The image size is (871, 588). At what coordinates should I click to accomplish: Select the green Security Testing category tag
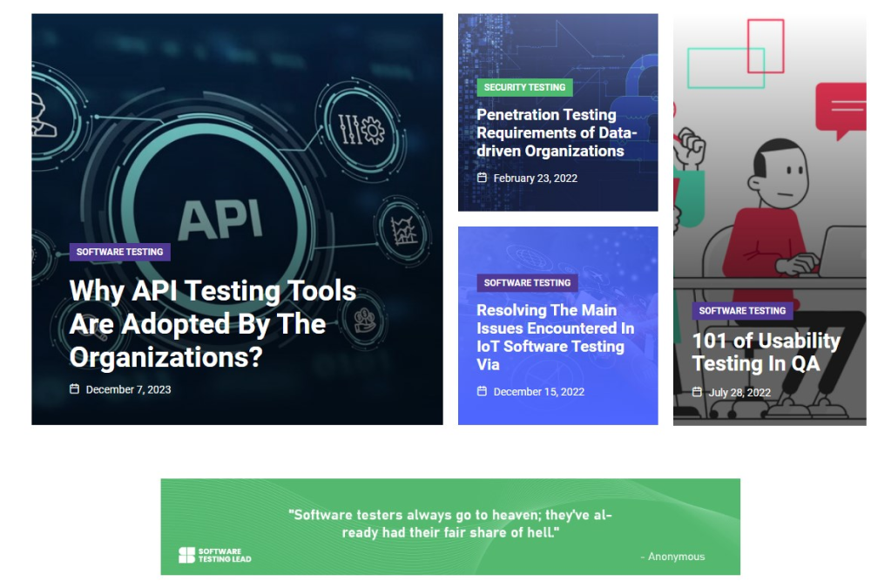pyautogui.click(x=524, y=87)
